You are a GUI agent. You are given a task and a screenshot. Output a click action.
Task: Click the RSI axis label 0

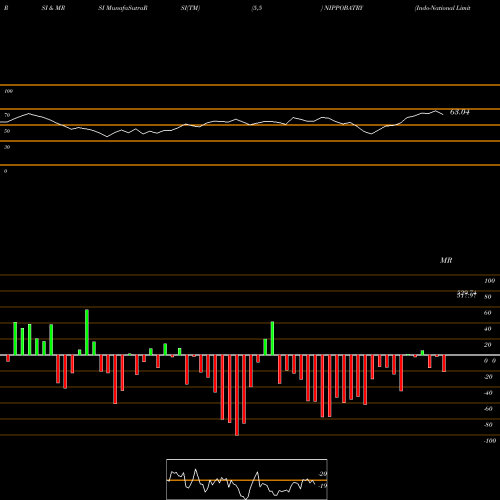[5, 171]
